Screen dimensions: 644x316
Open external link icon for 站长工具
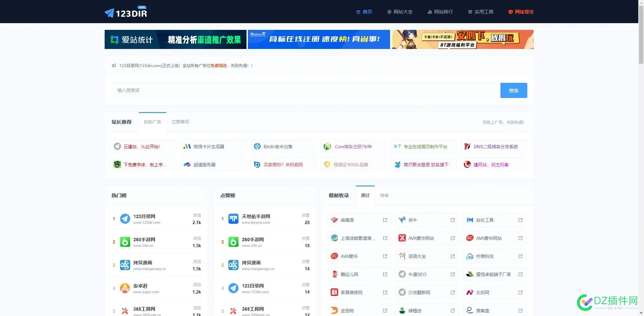click(x=520, y=220)
